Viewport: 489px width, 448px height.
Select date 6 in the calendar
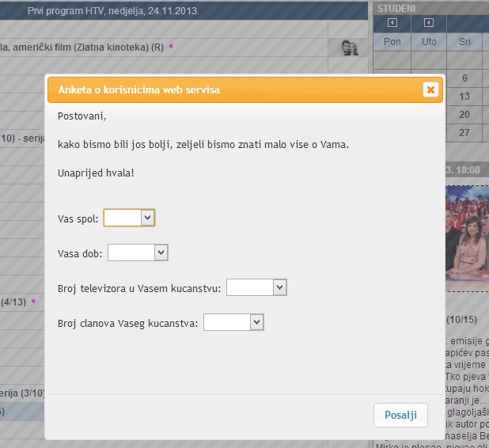coord(464,78)
